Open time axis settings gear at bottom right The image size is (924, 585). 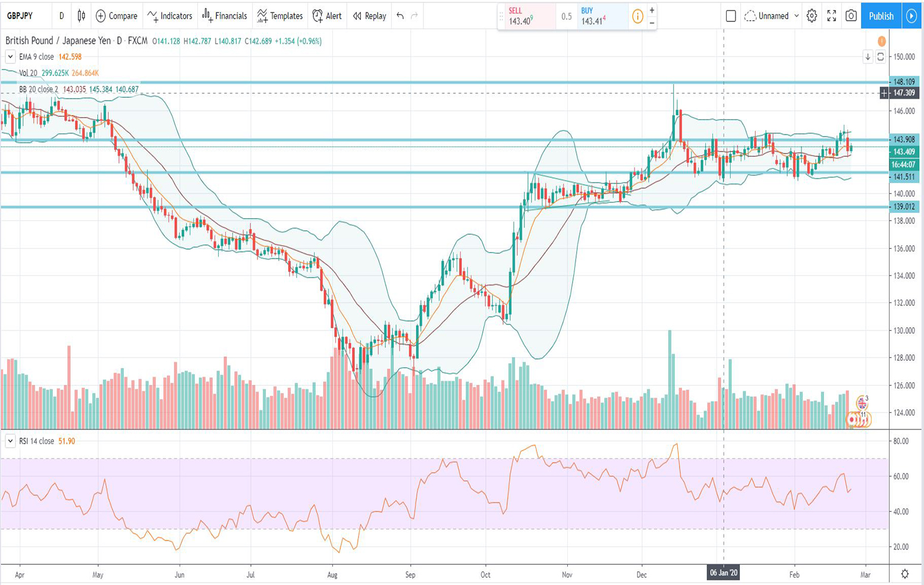(904, 574)
